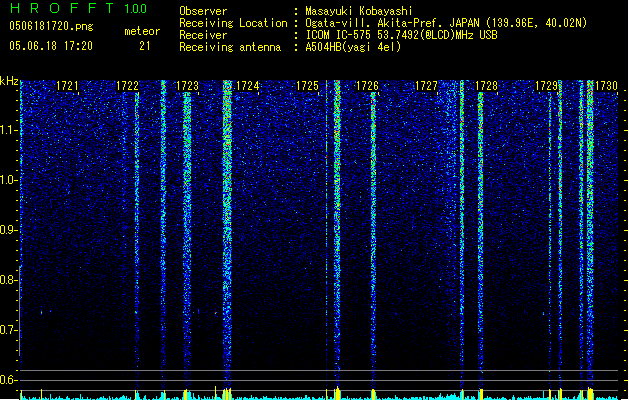Click the 1721 time marker
Viewport: 629px width, 400px height.
pyautogui.click(x=67, y=86)
